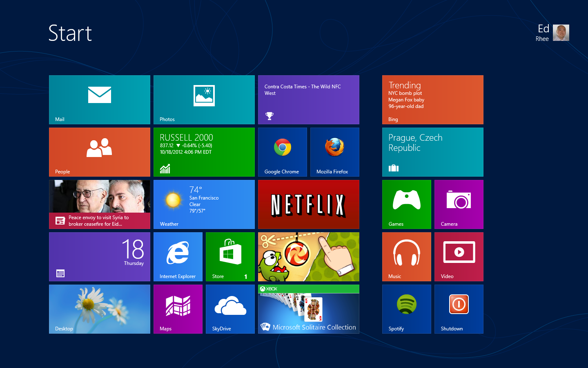
Task: Open the San Francisco Weather tile
Action: tap(204, 204)
